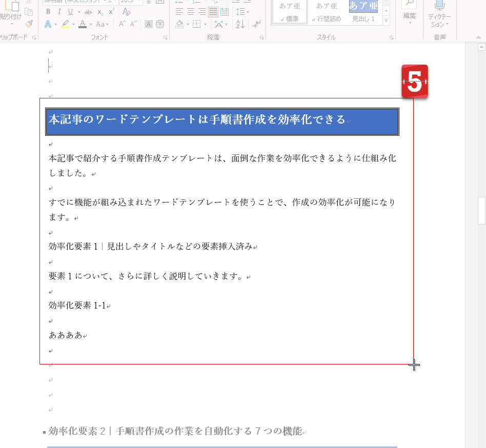Screen dimensions: 486x448
Task: Apply distributed alignment
Action: pyautogui.click(x=225, y=12)
